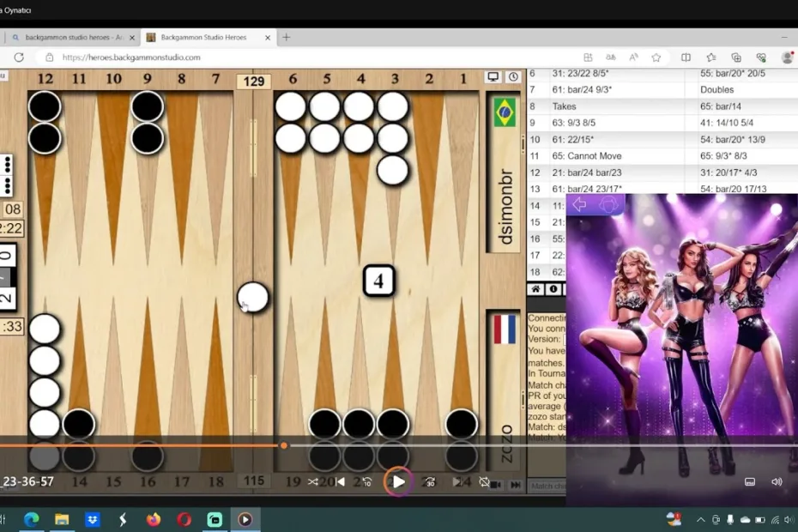Viewport: 798px width, 532px height.
Task: Click the orange video progress marker
Action: [283, 445]
